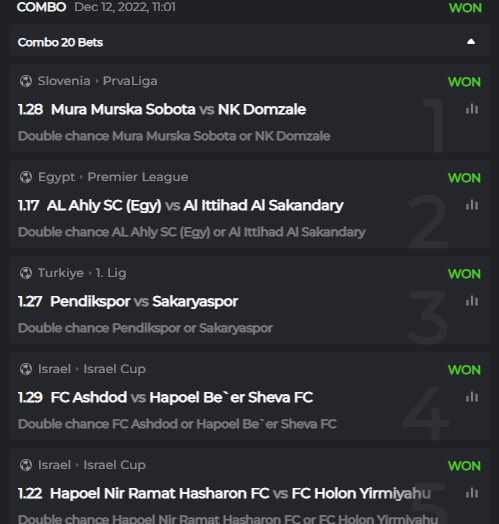The image size is (499, 524).
Task: Collapse the Combo 20 Bets list arrow
Action: [471, 42]
